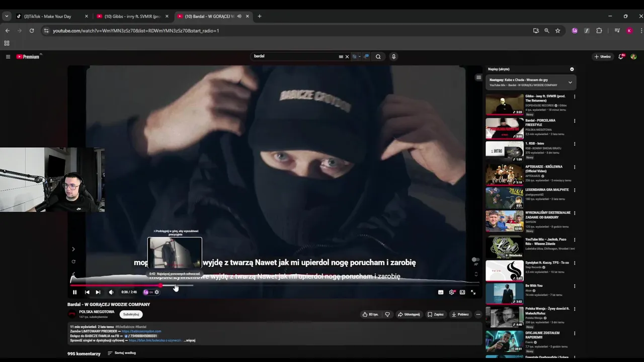Viewport: 644px width, 362px height.
Task: Enter fullscreen mode in player
Action: point(473,292)
